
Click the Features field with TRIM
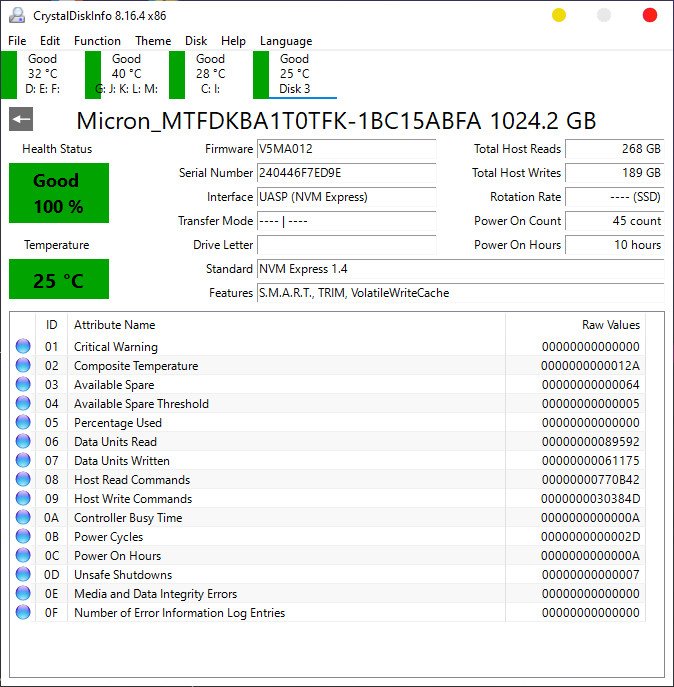tap(461, 293)
